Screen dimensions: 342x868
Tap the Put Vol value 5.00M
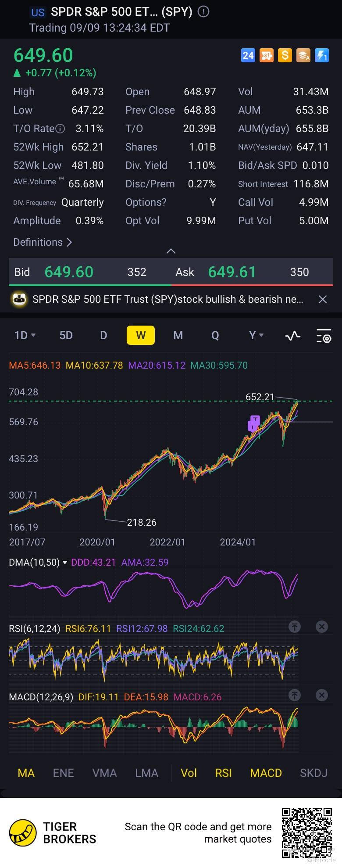(x=313, y=221)
